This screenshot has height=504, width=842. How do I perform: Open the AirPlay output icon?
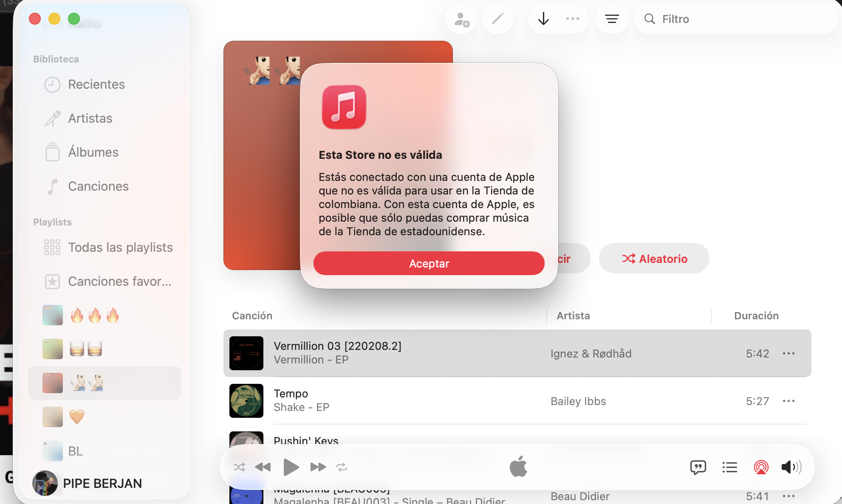761,467
